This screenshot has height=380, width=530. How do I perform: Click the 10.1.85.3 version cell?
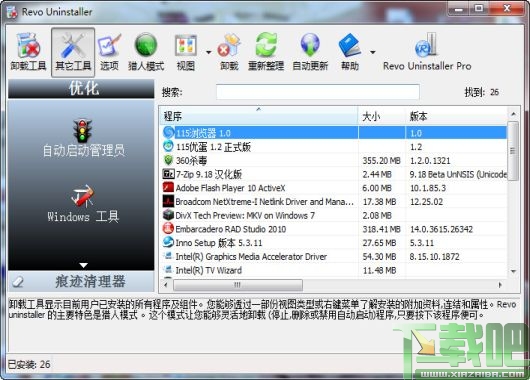428,188
